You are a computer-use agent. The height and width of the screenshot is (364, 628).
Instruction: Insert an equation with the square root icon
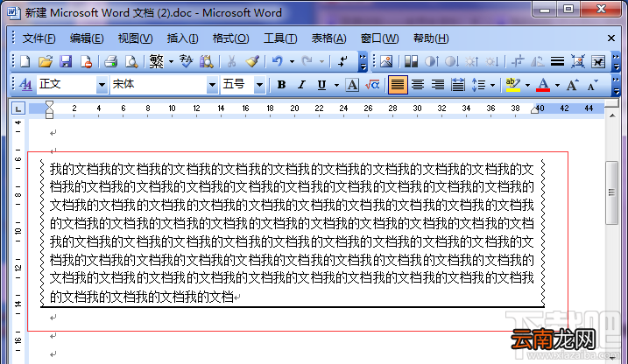click(x=372, y=84)
